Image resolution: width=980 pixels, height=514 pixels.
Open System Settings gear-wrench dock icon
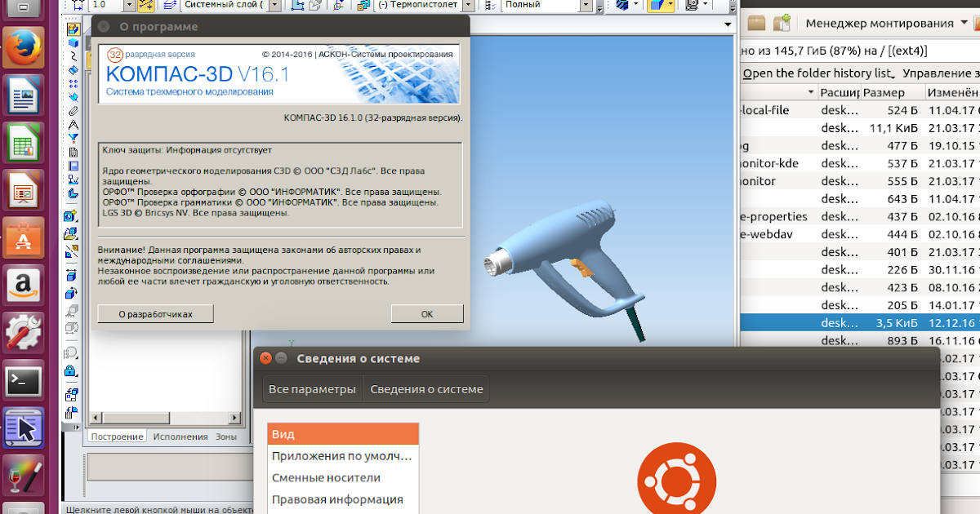[24, 333]
